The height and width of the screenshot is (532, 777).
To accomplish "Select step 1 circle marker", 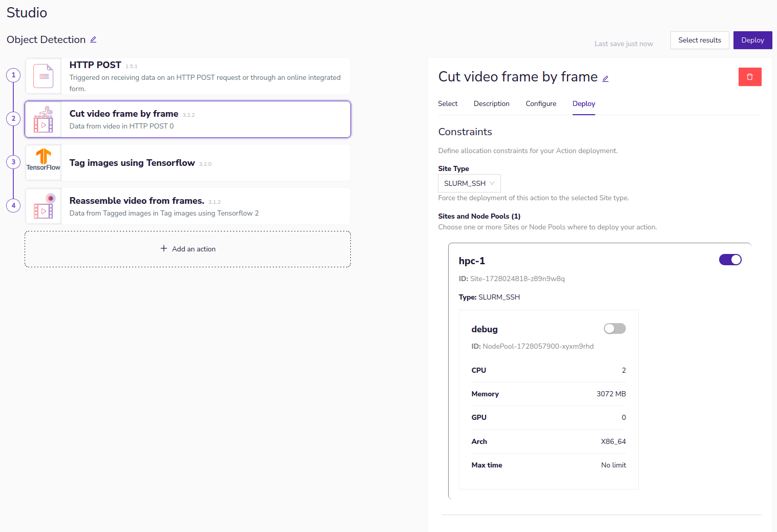I will 13,75.
